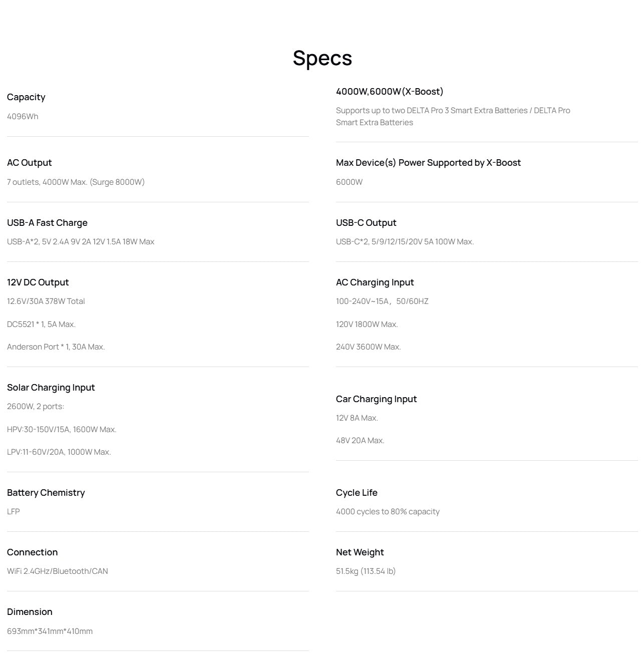
Task: Click the Solar Charging Input heading
Action: (51, 388)
